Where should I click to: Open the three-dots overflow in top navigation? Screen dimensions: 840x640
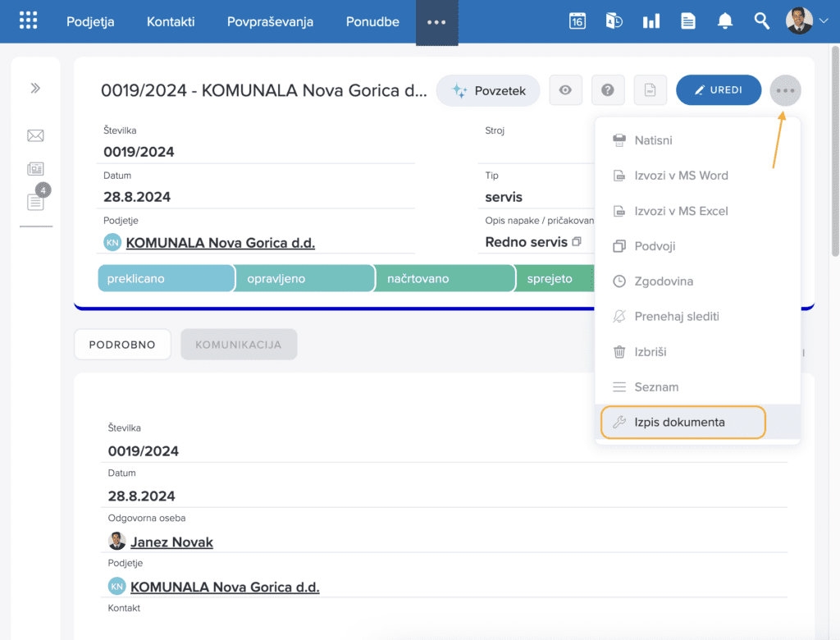(x=436, y=22)
